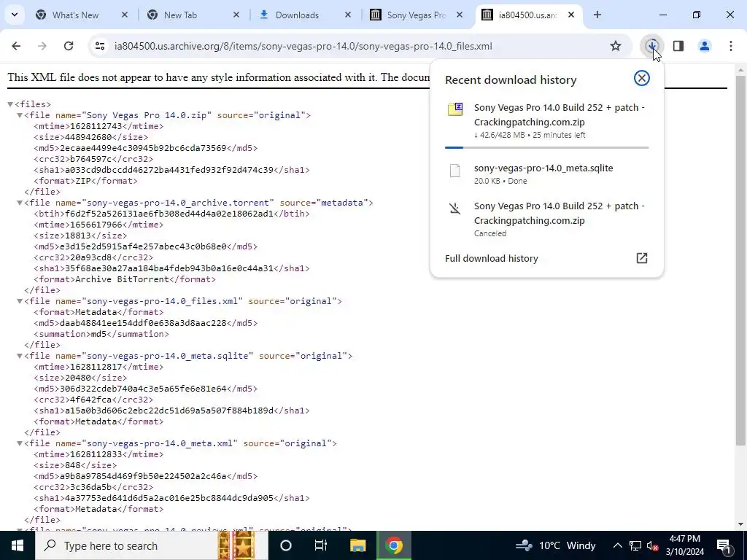Collapse the meta.xml file node
The image size is (747, 560).
pyautogui.click(x=20, y=443)
